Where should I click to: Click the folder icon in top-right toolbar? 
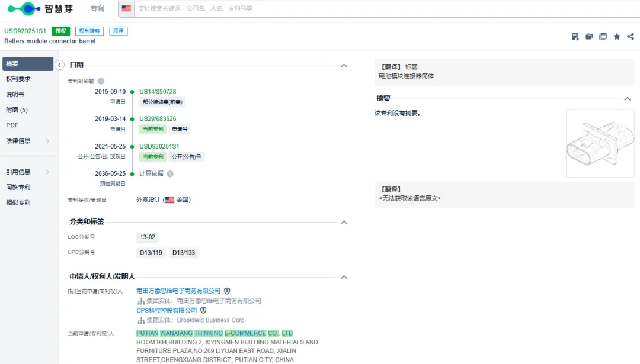(589, 37)
